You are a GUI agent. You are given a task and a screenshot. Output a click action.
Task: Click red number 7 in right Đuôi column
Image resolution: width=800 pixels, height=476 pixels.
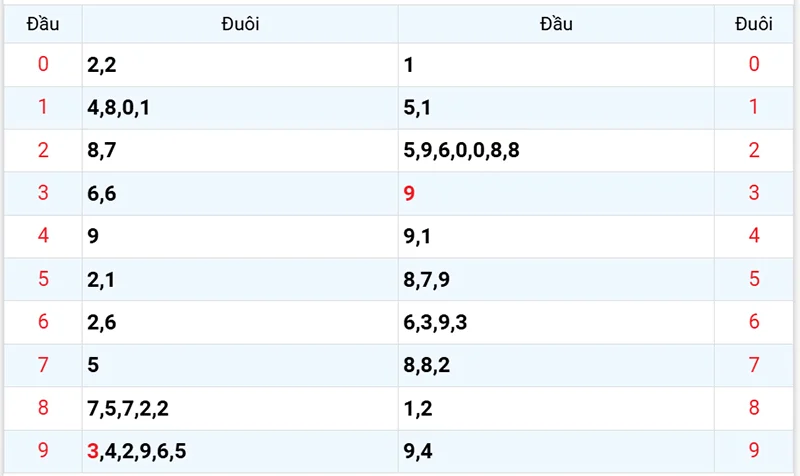pos(754,365)
